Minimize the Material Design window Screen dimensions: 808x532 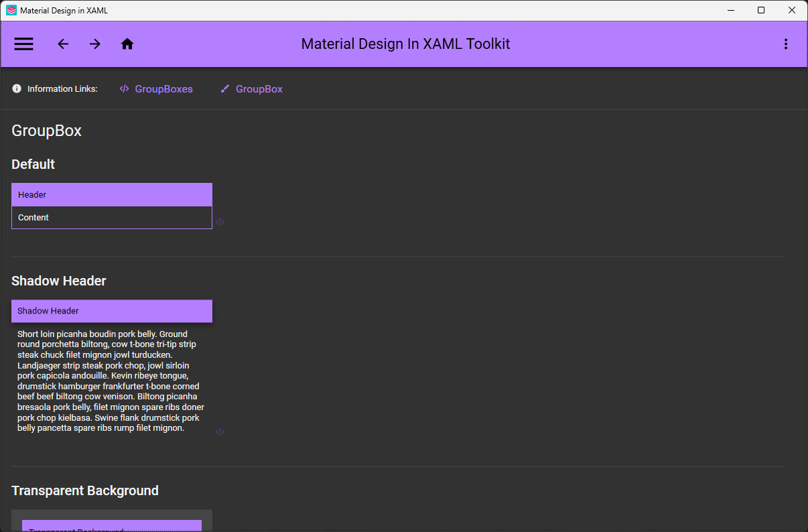click(730, 10)
